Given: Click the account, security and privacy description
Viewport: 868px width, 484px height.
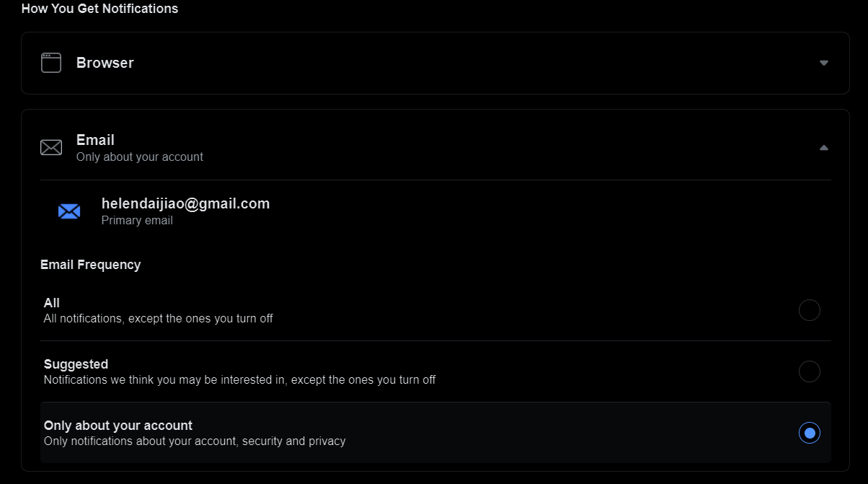Looking at the screenshot, I should coord(195,441).
